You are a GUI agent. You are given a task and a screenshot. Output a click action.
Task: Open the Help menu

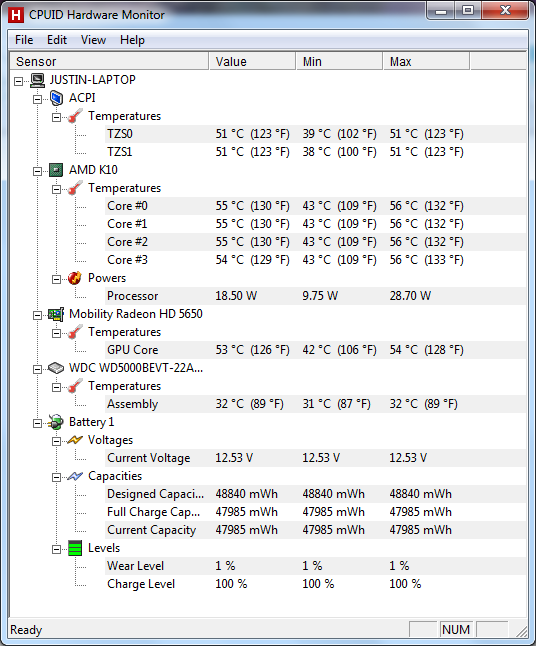pos(132,40)
